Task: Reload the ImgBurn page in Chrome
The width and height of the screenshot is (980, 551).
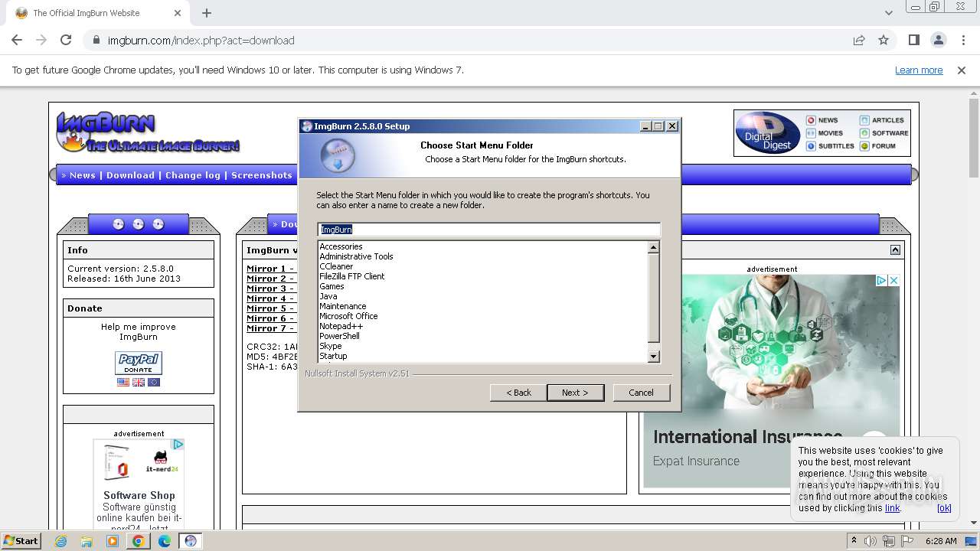Action: 66,41
